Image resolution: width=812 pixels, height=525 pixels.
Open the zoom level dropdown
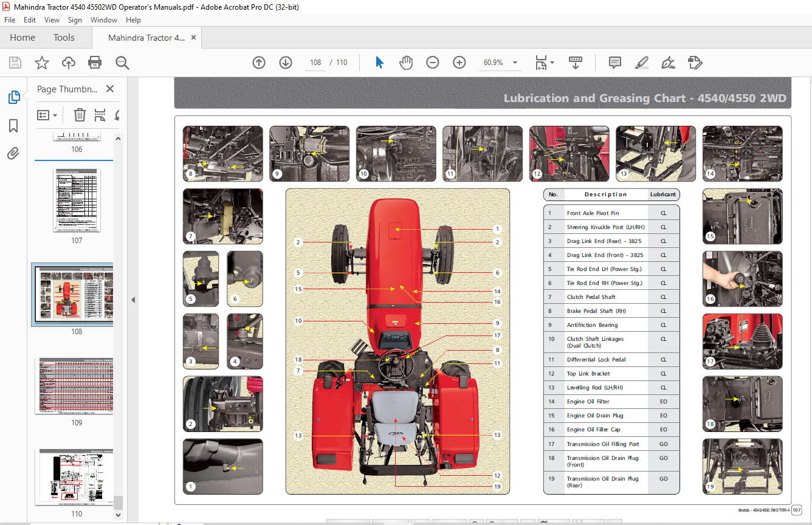pyautogui.click(x=515, y=63)
